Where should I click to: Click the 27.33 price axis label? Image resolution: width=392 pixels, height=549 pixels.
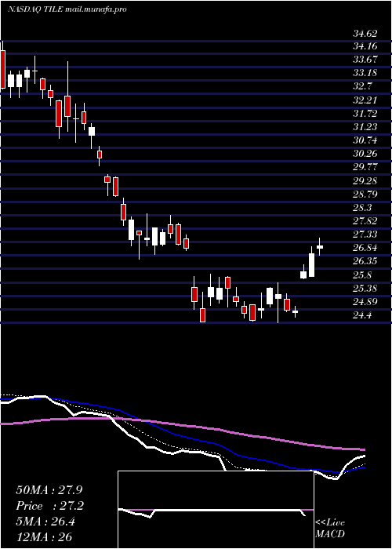tap(365, 235)
